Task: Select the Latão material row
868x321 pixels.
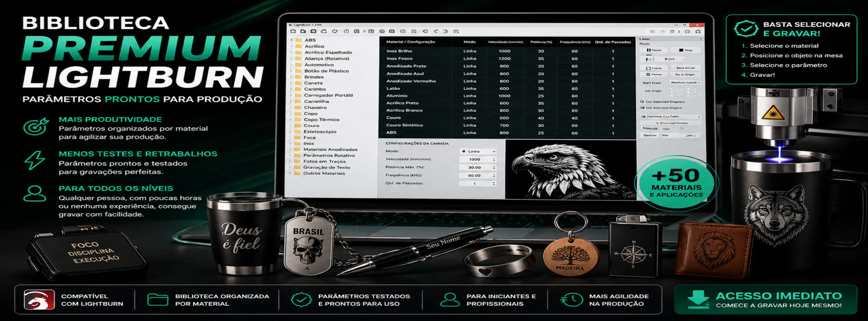Action: pyautogui.click(x=507, y=88)
